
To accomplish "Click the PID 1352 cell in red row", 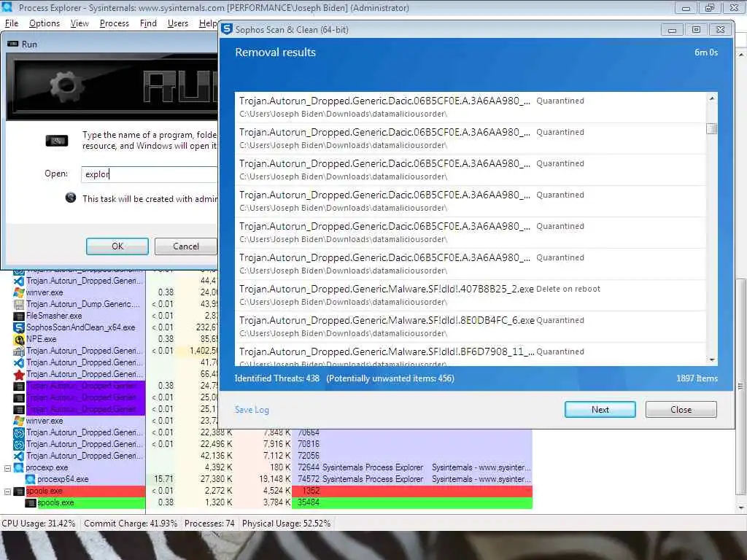I will (x=311, y=491).
